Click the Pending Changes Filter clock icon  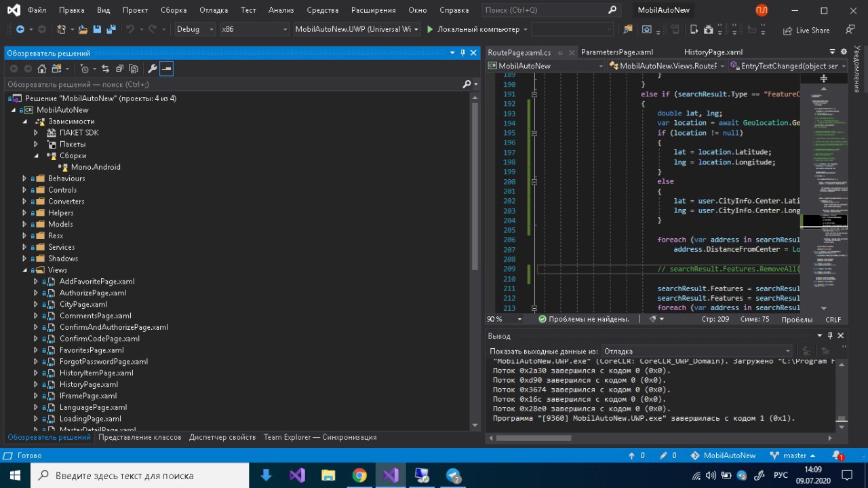[x=84, y=69]
